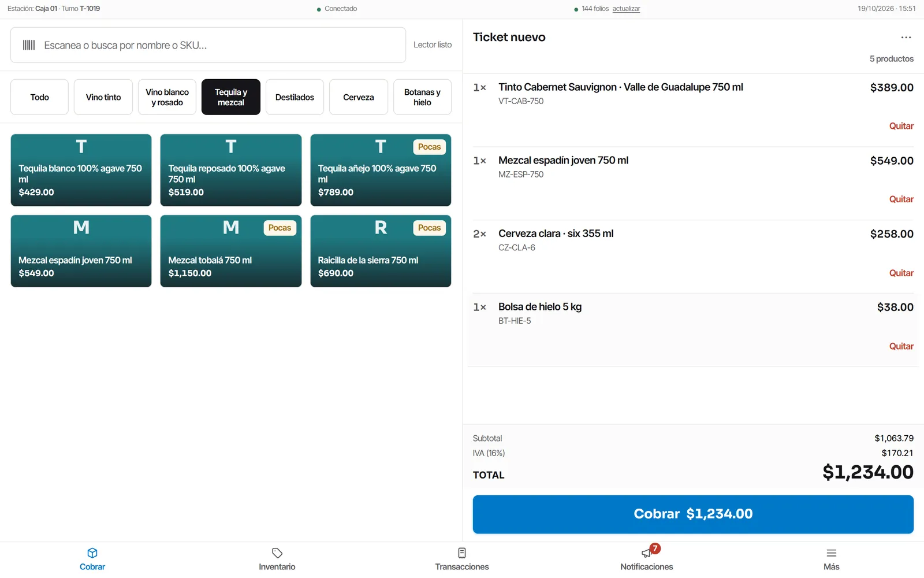Add Raicilla de la sierra product
Screen dimensions: 924x578
point(381,251)
